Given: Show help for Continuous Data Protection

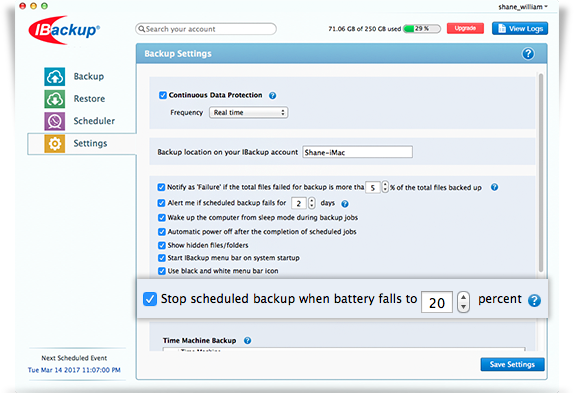Looking at the screenshot, I should pos(272,96).
